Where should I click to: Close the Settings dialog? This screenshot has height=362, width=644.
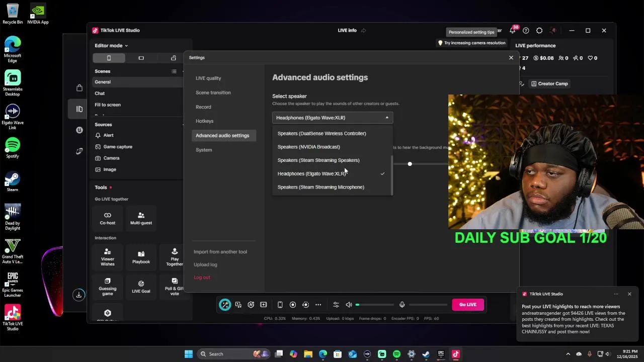click(511, 58)
